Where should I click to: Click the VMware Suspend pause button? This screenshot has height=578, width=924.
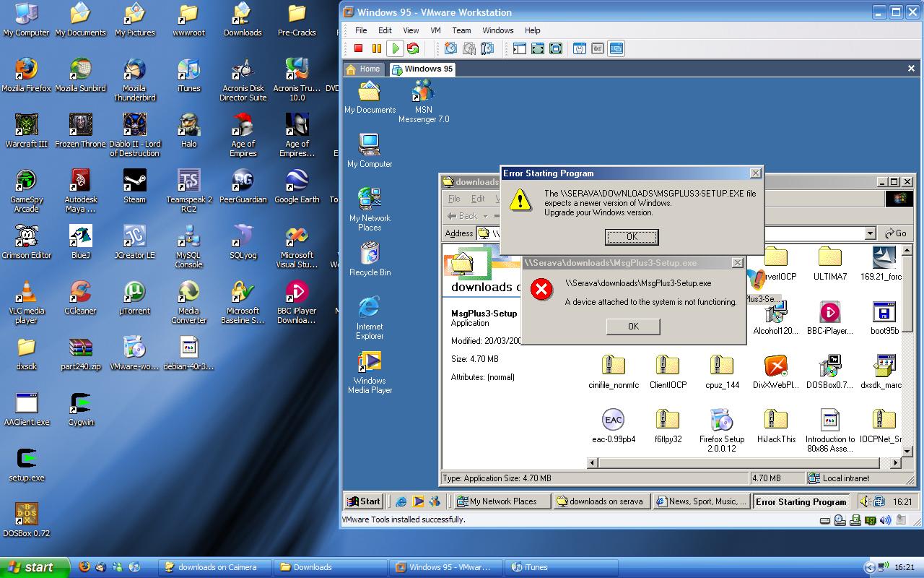click(377, 48)
